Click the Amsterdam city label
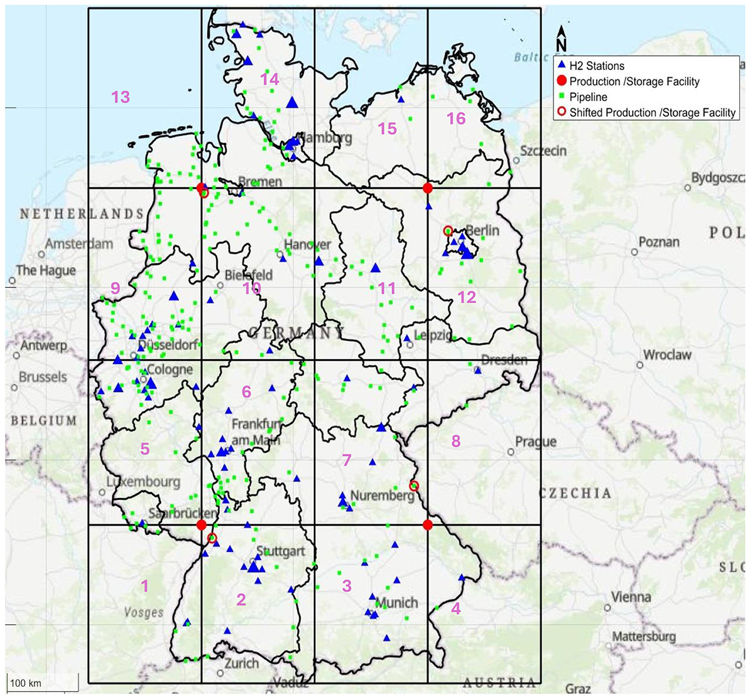Viewport: 750px width, 700px height. click(x=79, y=244)
